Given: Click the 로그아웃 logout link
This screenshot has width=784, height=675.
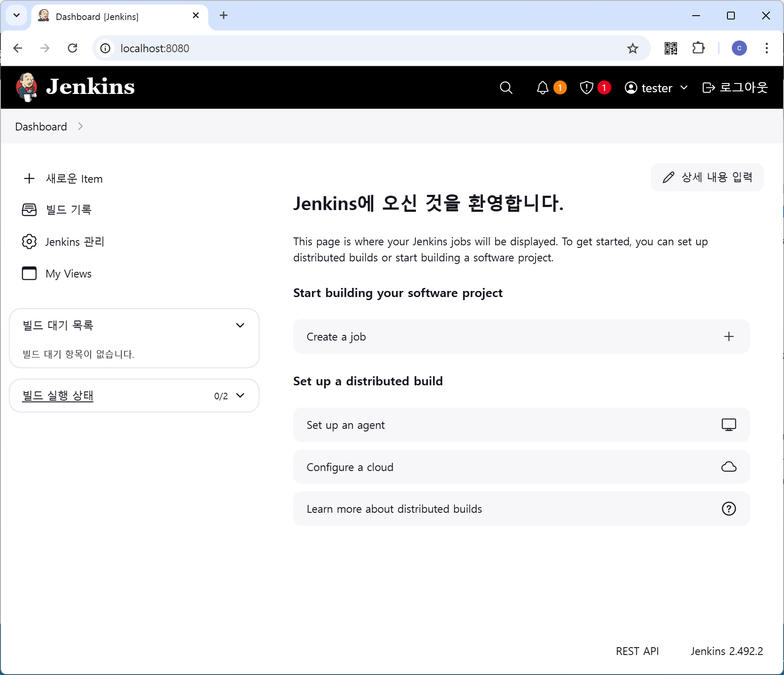Looking at the screenshot, I should tap(735, 87).
